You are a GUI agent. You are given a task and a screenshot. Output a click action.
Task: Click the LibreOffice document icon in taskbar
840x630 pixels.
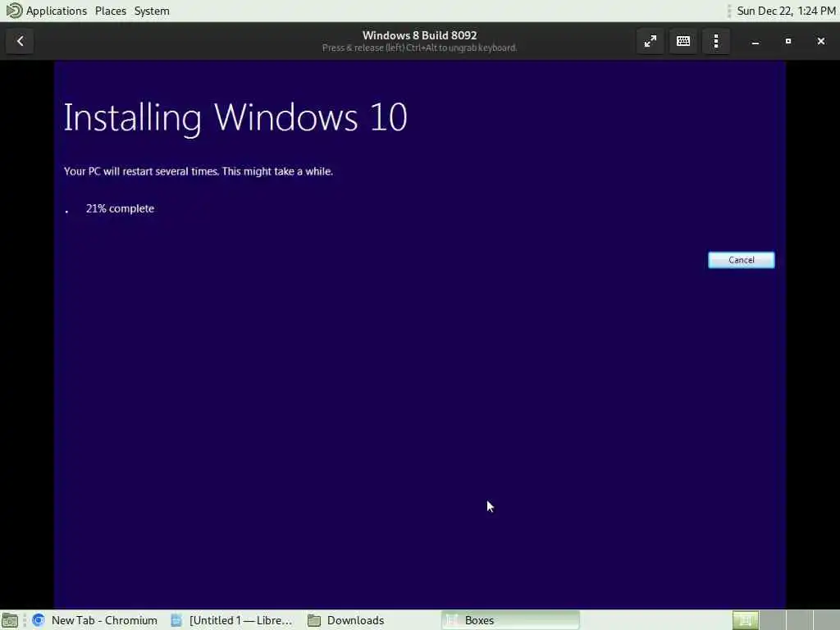tap(176, 620)
